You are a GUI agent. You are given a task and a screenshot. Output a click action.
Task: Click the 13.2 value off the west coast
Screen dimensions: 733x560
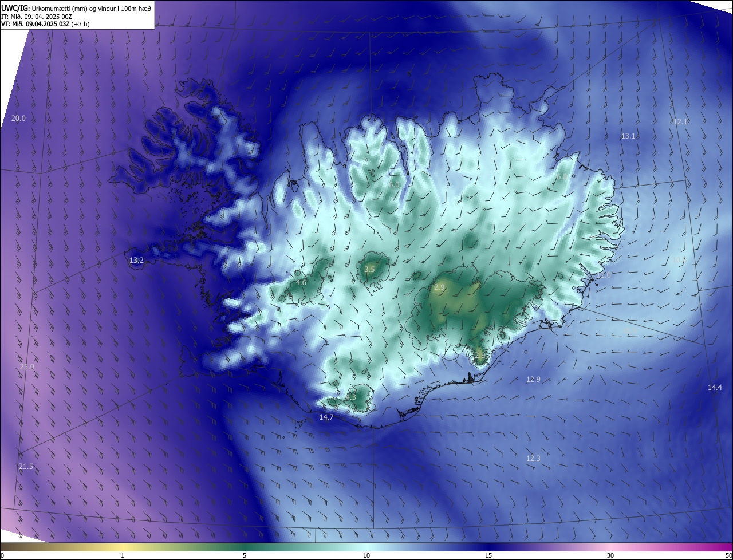tap(136, 260)
